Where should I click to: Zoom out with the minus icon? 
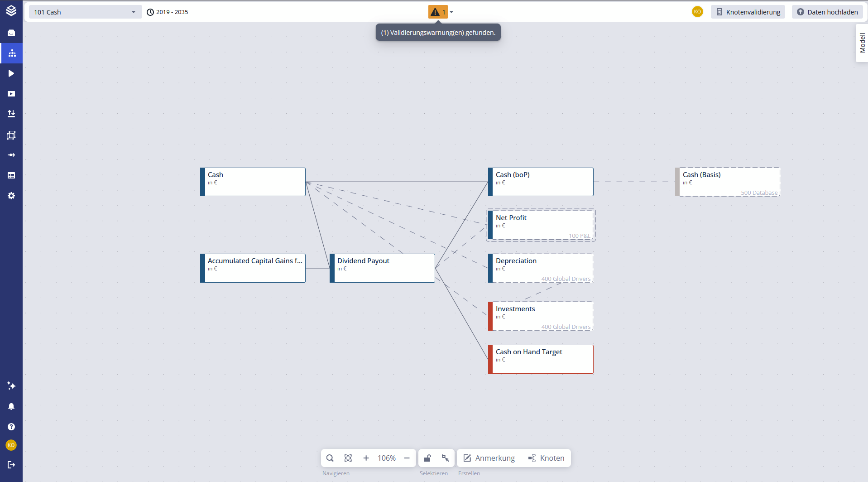pyautogui.click(x=407, y=458)
